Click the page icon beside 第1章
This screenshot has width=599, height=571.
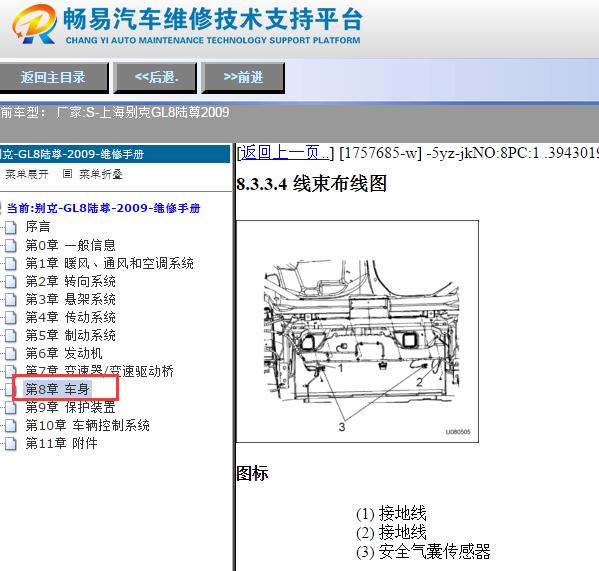click(11, 263)
